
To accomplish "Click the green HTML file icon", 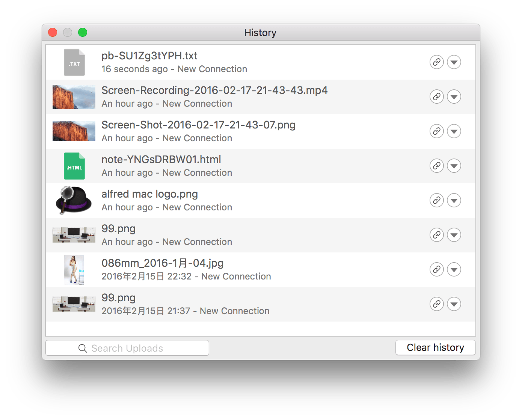I will pos(74,166).
